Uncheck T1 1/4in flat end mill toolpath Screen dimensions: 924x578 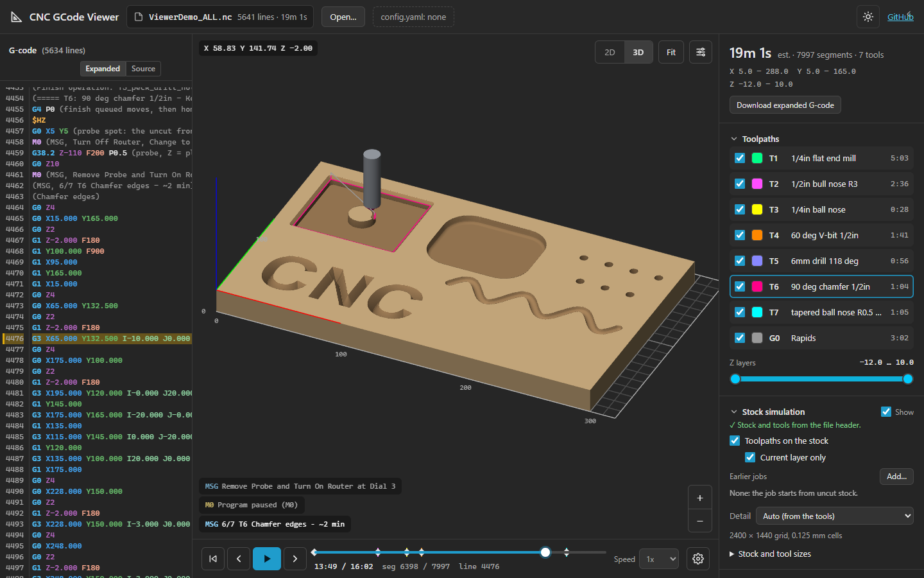pos(740,158)
